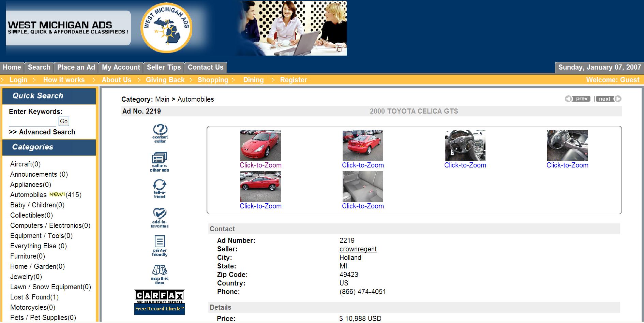Click Click-to-Zoom under the steering wheel photo
Image resolution: width=644 pixels, height=323 pixels.
[x=465, y=165]
